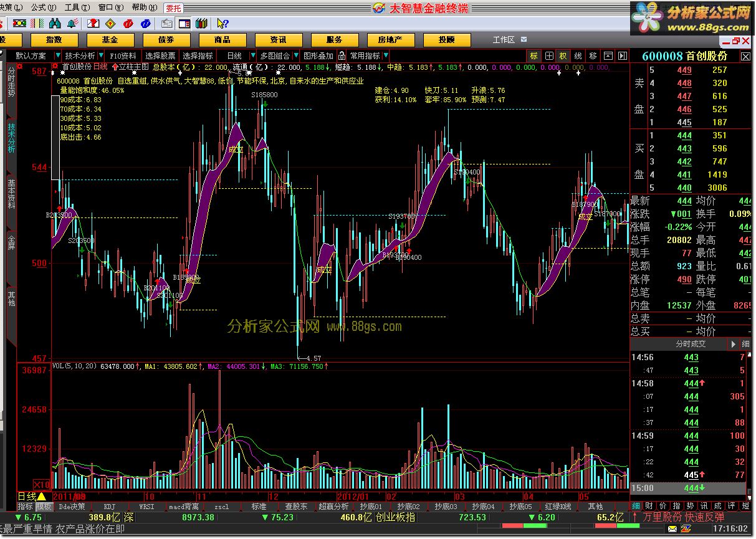The height and width of the screenshot is (539, 756).
Task: Click the small icon left of 首创股份日线
Action: tap(55, 66)
